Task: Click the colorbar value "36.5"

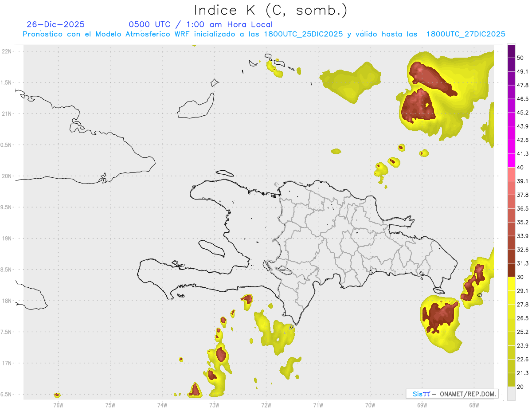Action: coord(523,208)
